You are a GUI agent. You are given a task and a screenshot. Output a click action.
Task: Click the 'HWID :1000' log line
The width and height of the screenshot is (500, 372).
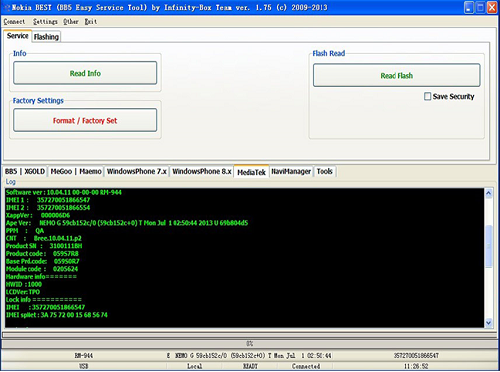[24, 284]
